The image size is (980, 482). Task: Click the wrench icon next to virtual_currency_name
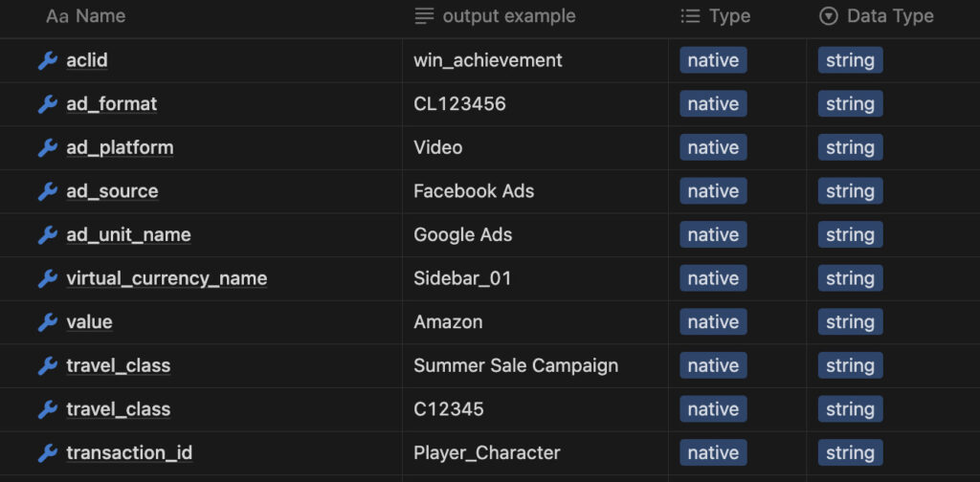click(48, 279)
